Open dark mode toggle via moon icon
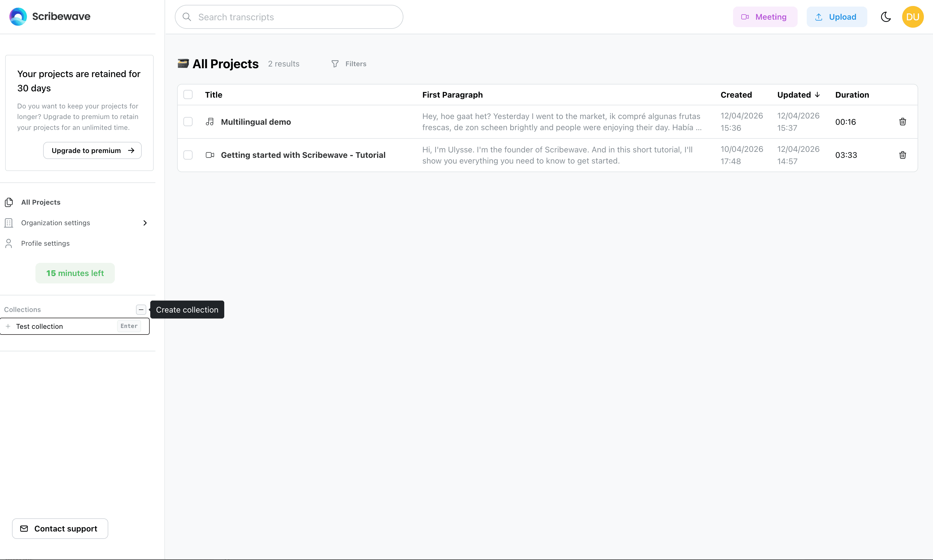 pyautogui.click(x=886, y=17)
